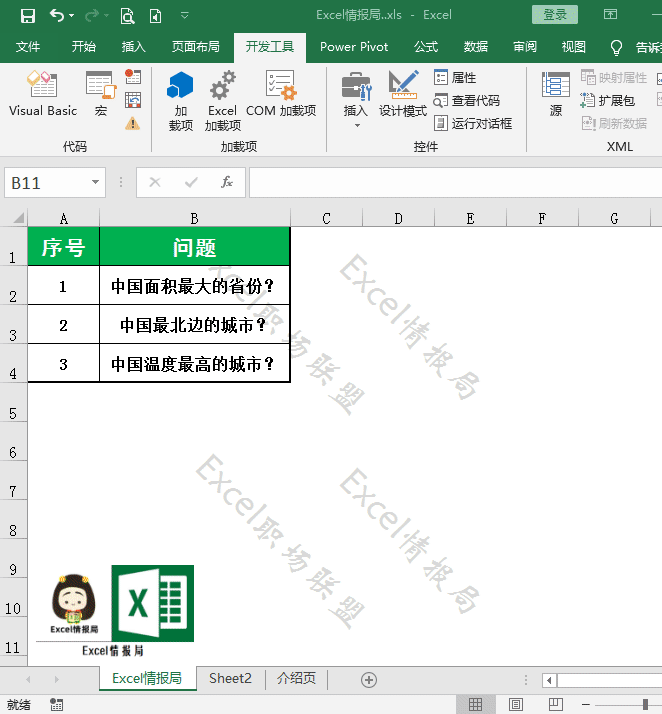
Task: Switch to Page Layout view in status bar
Action: point(515,705)
